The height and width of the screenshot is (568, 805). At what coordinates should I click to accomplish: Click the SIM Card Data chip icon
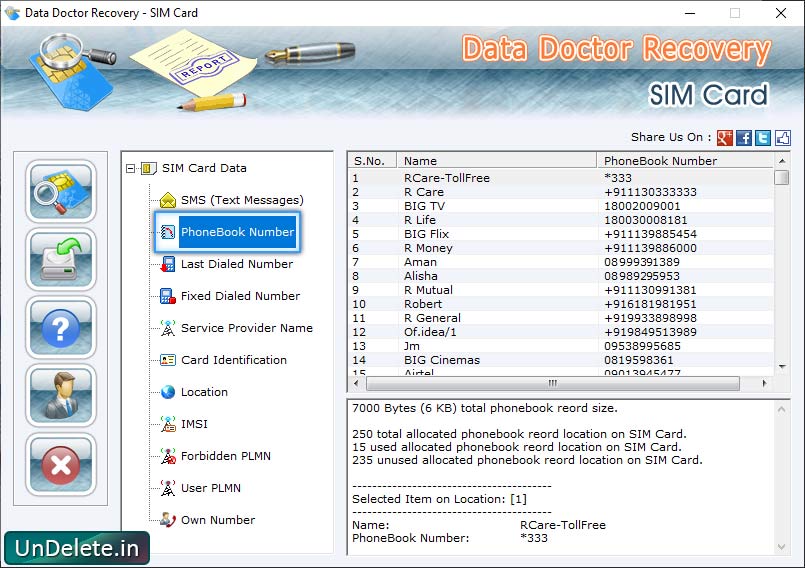(x=148, y=168)
